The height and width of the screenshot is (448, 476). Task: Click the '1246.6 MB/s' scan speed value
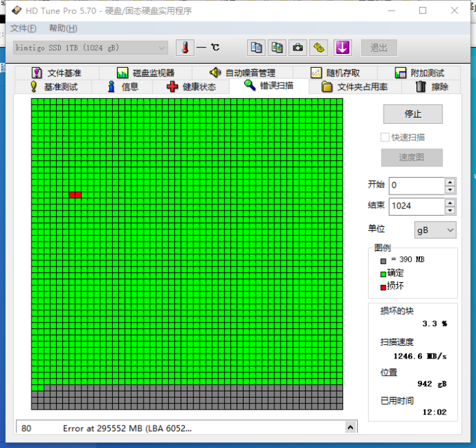[x=420, y=356]
